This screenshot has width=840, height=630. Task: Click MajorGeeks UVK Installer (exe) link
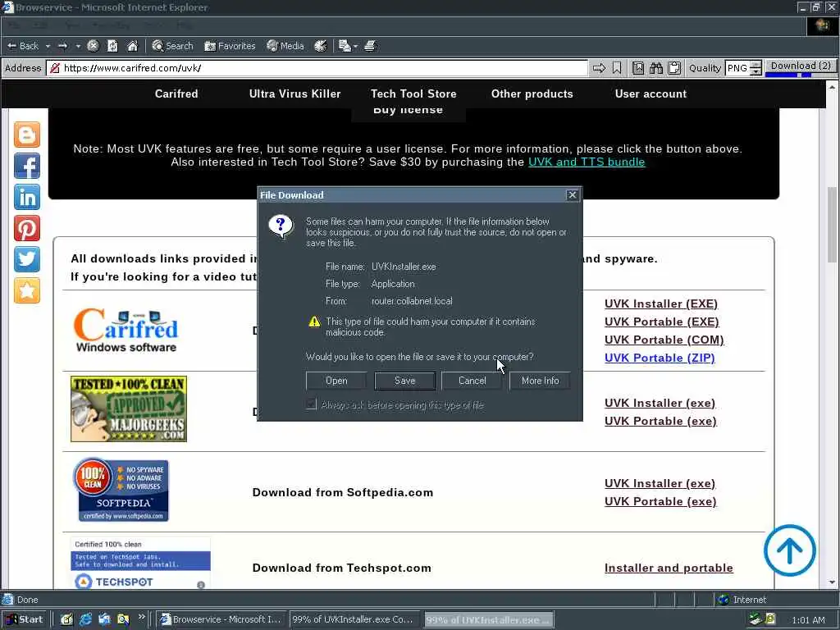click(660, 403)
